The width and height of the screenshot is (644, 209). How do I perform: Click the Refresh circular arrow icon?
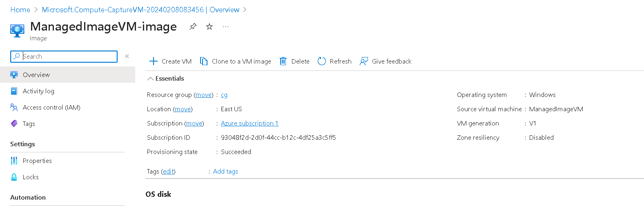pyautogui.click(x=322, y=61)
